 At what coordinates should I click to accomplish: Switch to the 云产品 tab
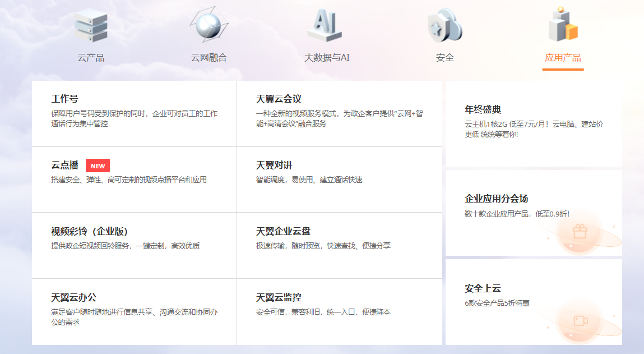[x=91, y=58]
